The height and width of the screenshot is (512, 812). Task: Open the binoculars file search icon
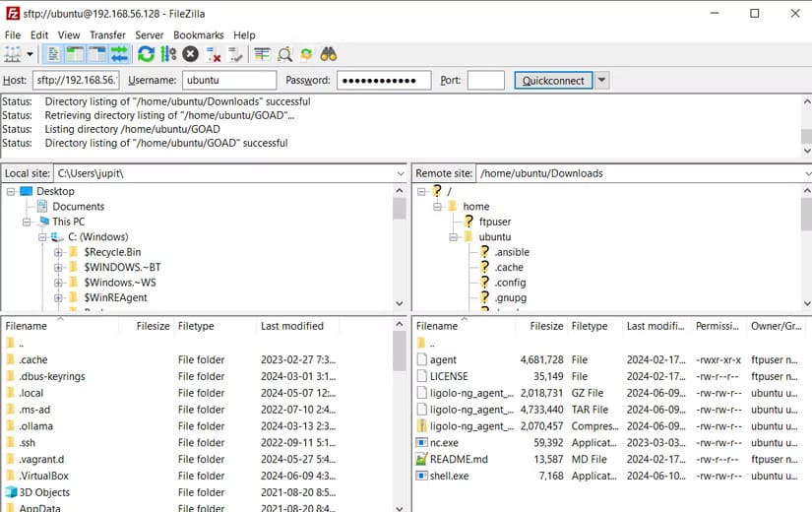pyautogui.click(x=329, y=54)
